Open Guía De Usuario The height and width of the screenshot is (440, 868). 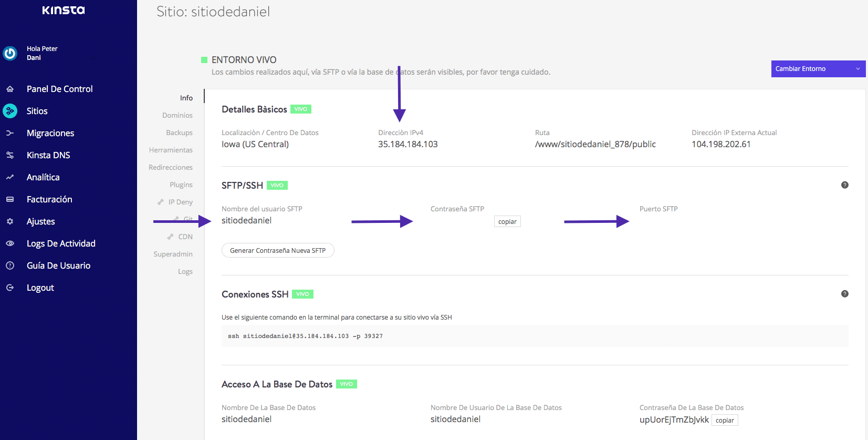click(58, 265)
